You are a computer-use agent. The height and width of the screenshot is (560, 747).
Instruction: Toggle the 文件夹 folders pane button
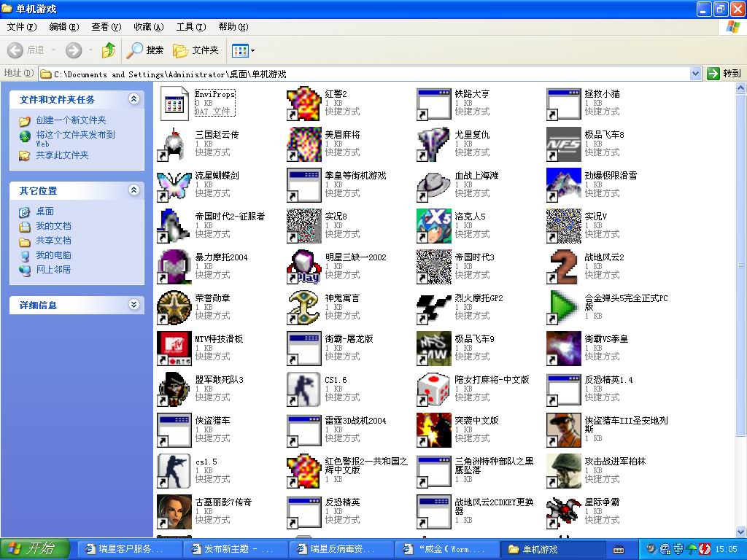click(x=196, y=50)
